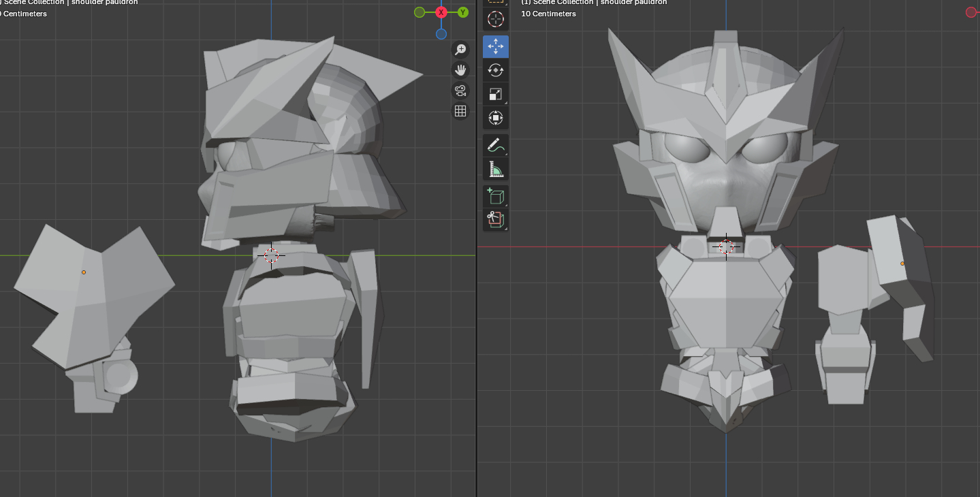Click the dim green negative Y circle
The image size is (980, 497).
(420, 12)
